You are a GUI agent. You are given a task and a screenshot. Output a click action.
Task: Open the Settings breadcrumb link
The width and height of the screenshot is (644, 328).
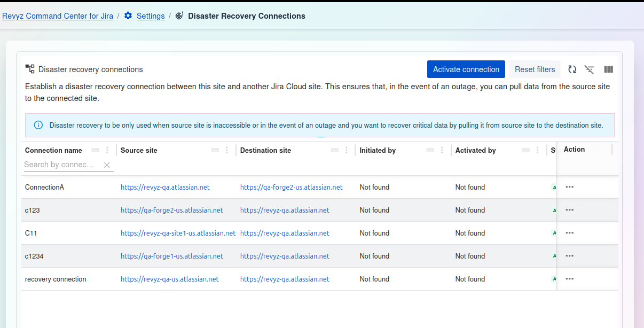pyautogui.click(x=151, y=16)
